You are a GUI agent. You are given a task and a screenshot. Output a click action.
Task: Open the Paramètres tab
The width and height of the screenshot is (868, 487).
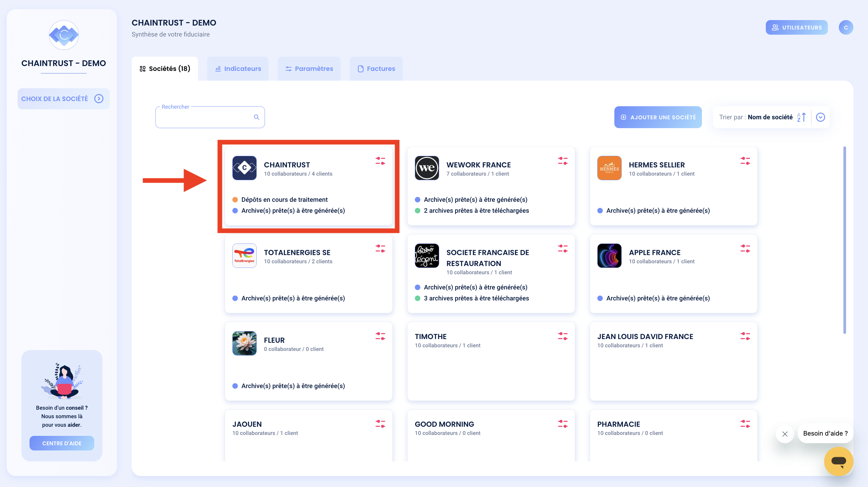click(309, 68)
